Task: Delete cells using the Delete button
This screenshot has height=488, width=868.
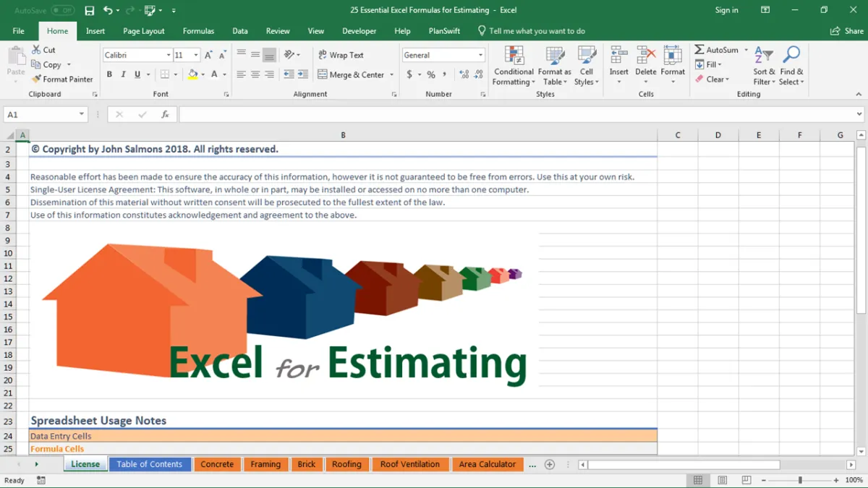Action: click(x=645, y=66)
